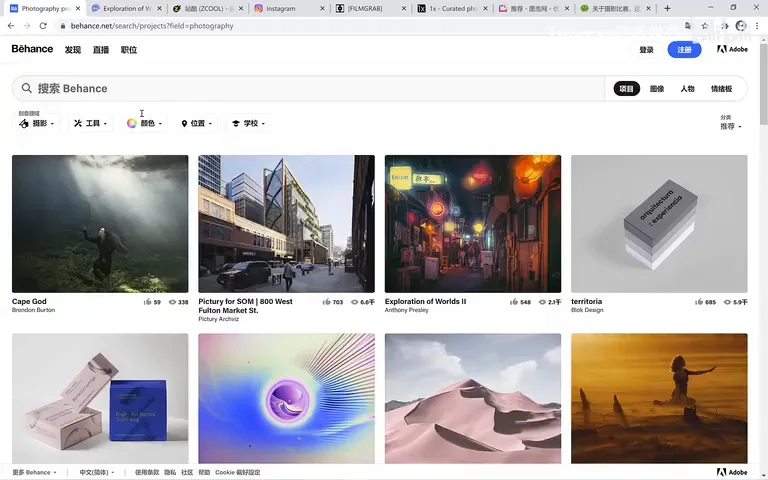Open the Pictury Archviz author link

point(218,319)
